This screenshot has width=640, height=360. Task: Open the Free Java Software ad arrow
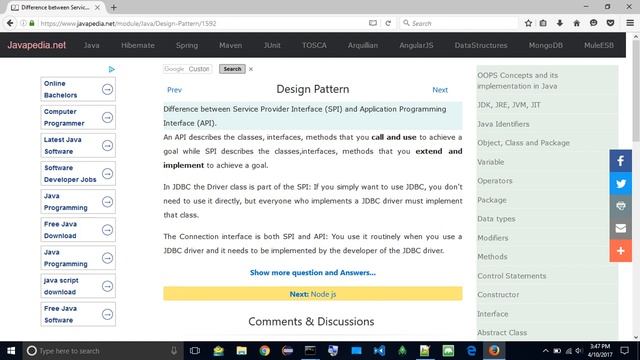click(107, 314)
